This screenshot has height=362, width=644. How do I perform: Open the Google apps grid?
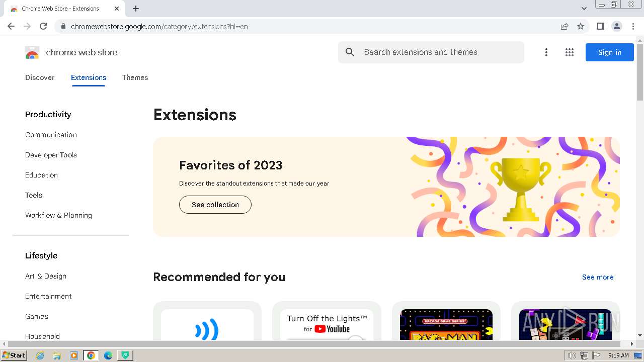[x=570, y=52]
